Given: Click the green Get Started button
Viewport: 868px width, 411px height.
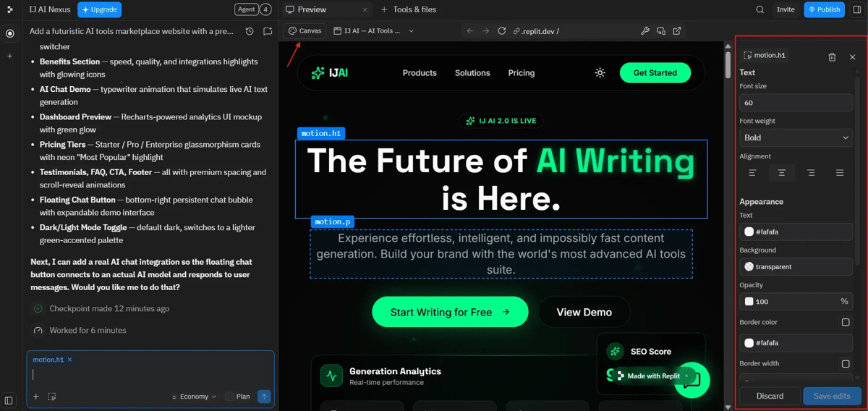Looking at the screenshot, I should (x=655, y=73).
